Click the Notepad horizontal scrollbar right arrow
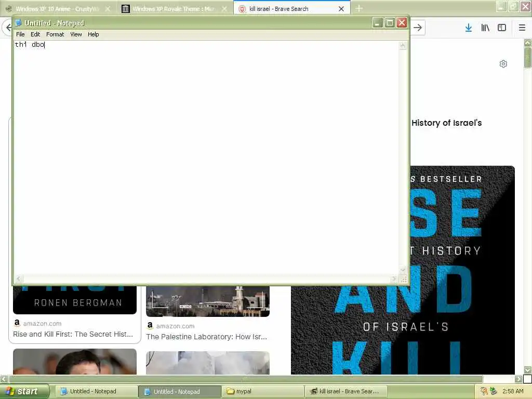532x399 pixels. pos(393,279)
